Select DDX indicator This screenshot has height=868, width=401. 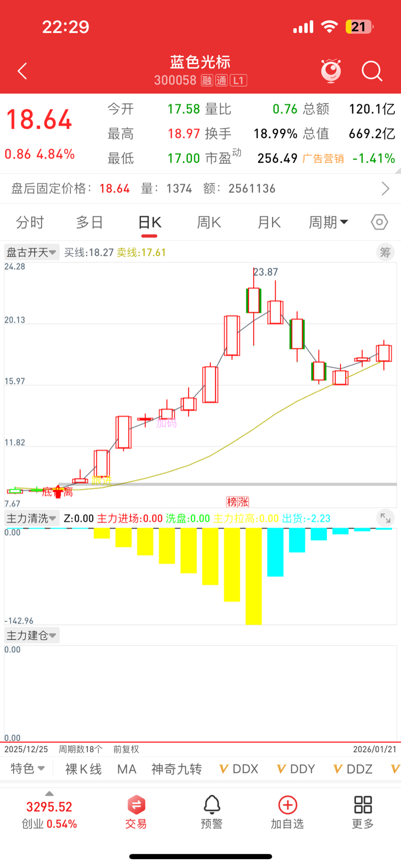coord(239,769)
